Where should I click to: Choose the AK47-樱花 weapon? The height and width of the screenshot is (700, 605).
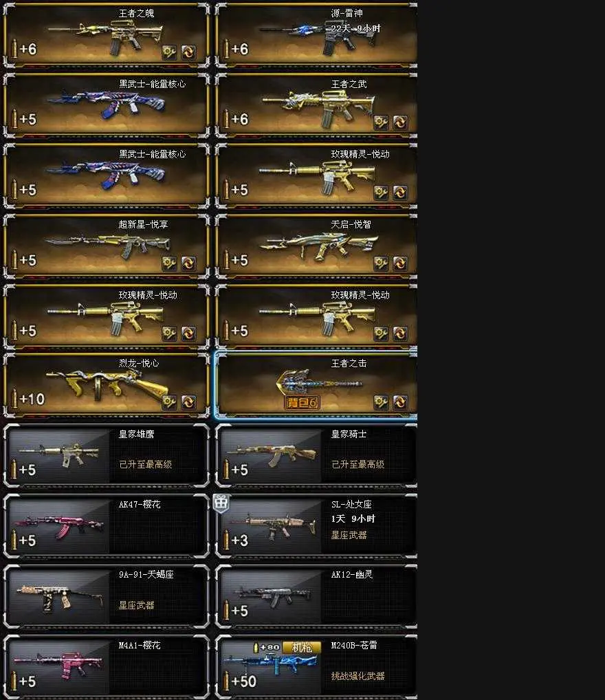(x=107, y=525)
